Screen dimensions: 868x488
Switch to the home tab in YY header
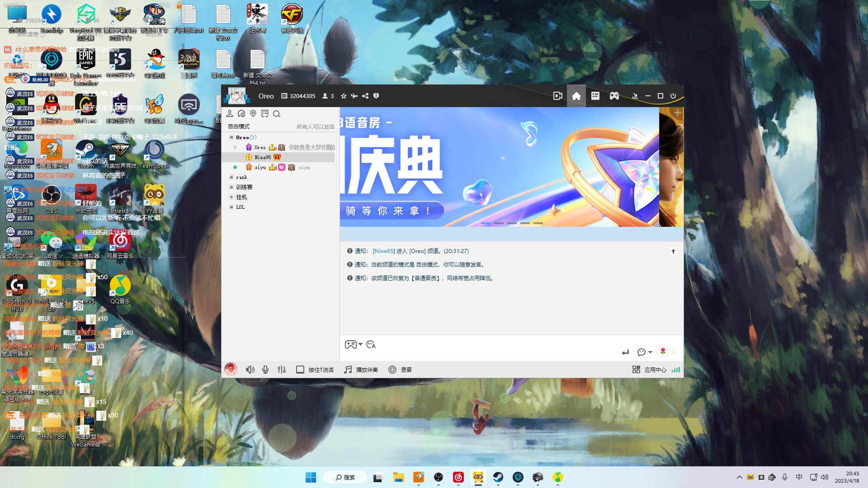point(576,96)
